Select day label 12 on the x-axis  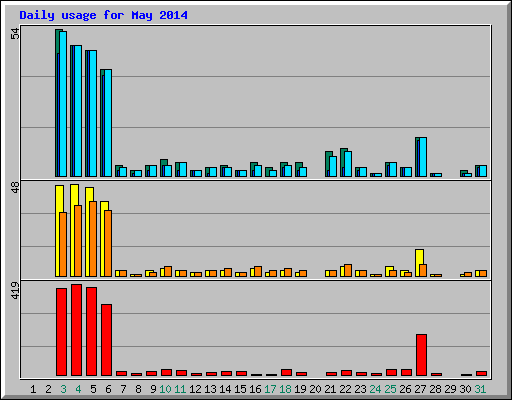(195, 389)
